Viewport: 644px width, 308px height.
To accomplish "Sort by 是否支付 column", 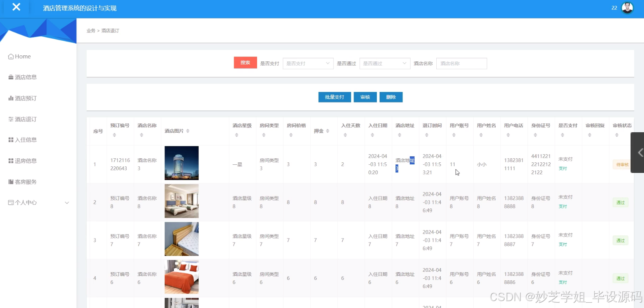I will pos(563,135).
